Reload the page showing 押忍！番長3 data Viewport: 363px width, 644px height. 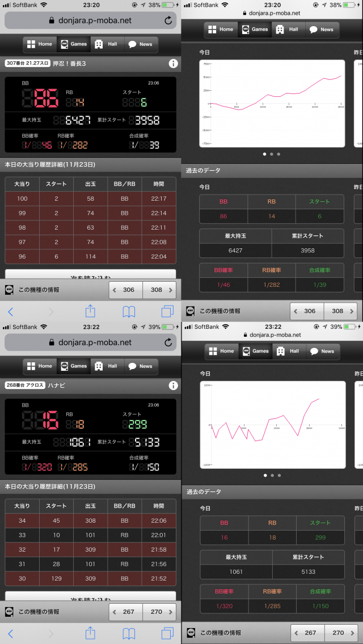168,20
